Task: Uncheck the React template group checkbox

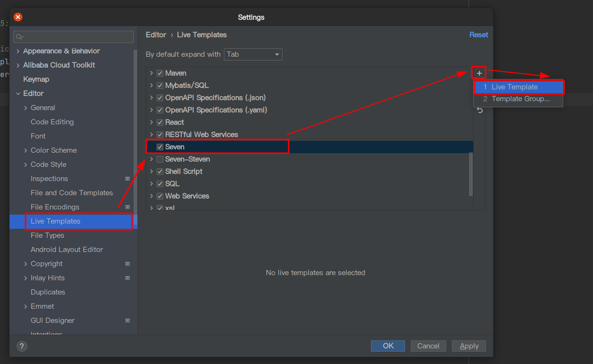Action: 160,122
